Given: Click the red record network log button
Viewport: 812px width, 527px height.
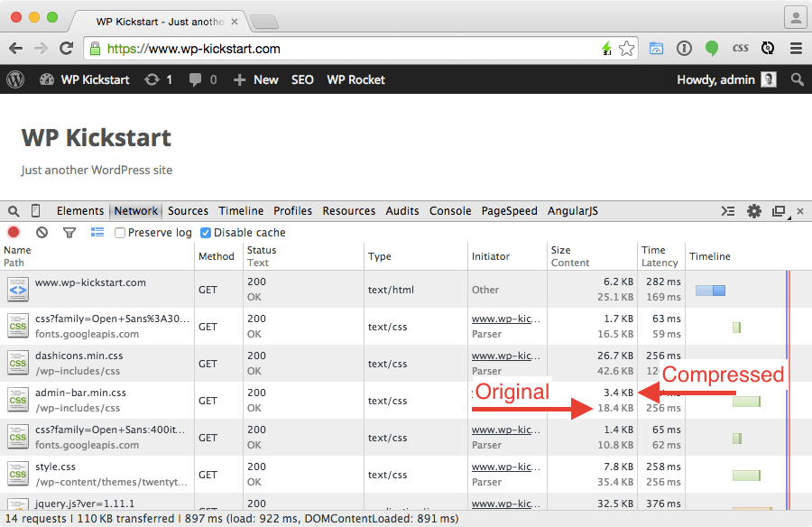Looking at the screenshot, I should pyautogui.click(x=14, y=233).
